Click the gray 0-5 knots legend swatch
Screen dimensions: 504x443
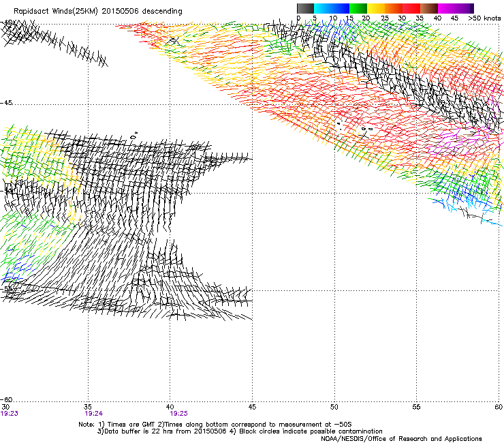click(x=305, y=8)
